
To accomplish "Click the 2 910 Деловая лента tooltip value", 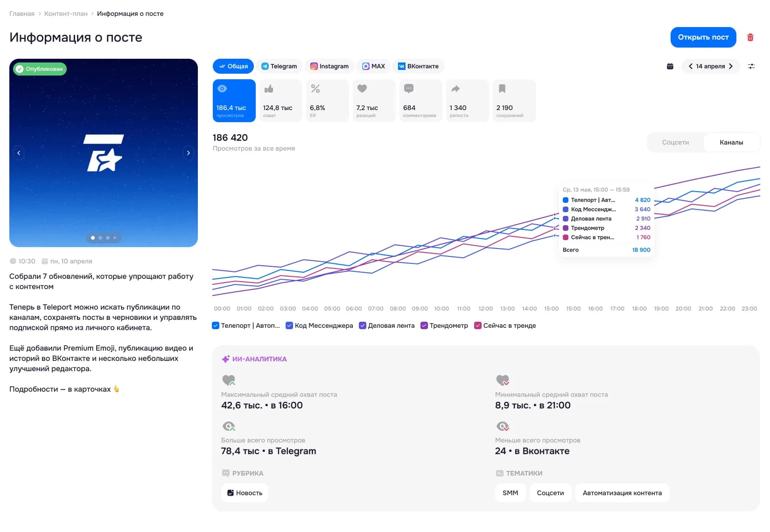I will [x=643, y=219].
